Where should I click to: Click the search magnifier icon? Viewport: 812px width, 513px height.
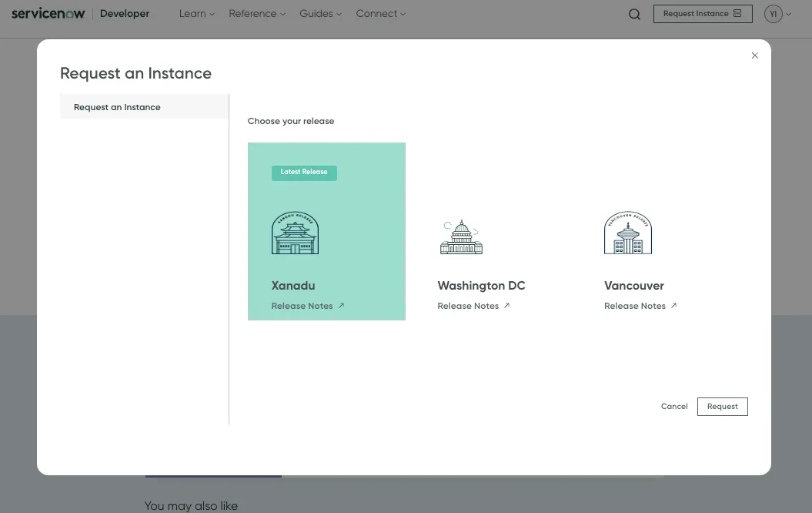[x=634, y=14]
